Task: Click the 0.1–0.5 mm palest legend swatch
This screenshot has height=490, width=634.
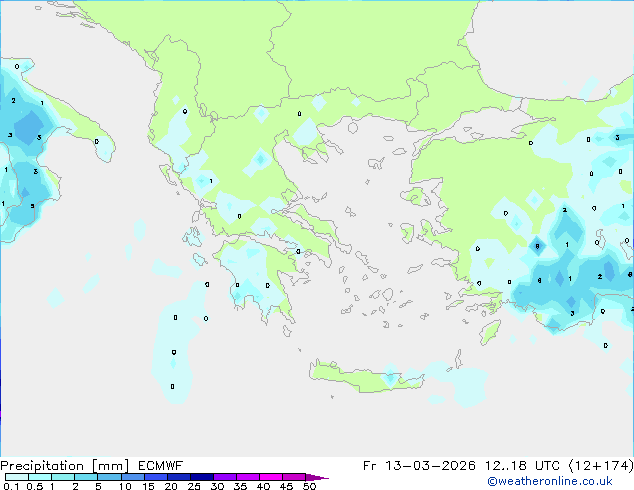Action: tap(17, 477)
